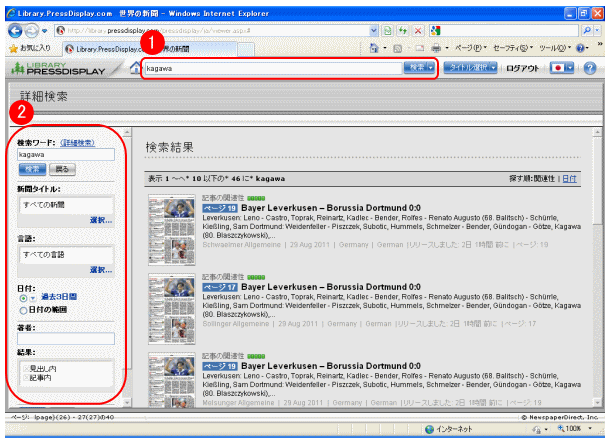Click the ログアウト logout link
This screenshot has height=440, width=615.
(x=522, y=68)
